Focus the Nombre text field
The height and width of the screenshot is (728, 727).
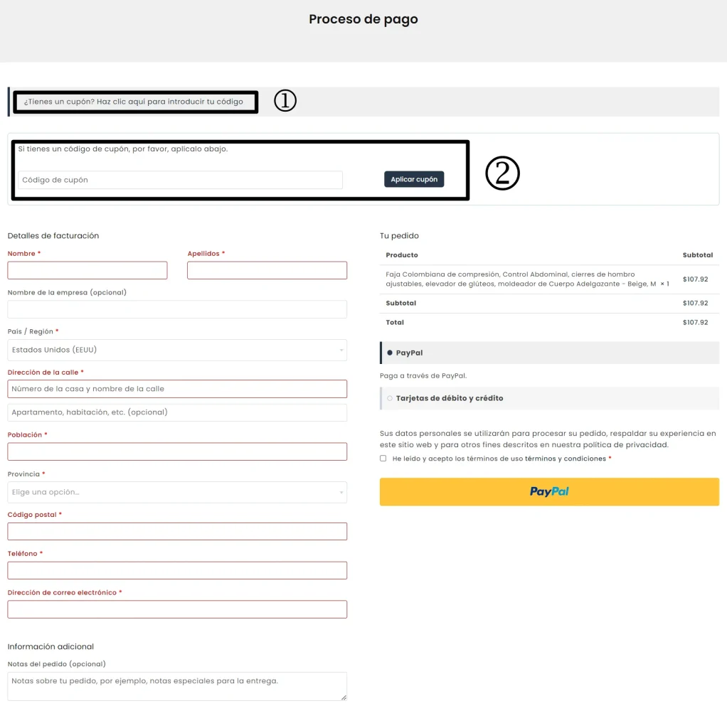point(87,270)
